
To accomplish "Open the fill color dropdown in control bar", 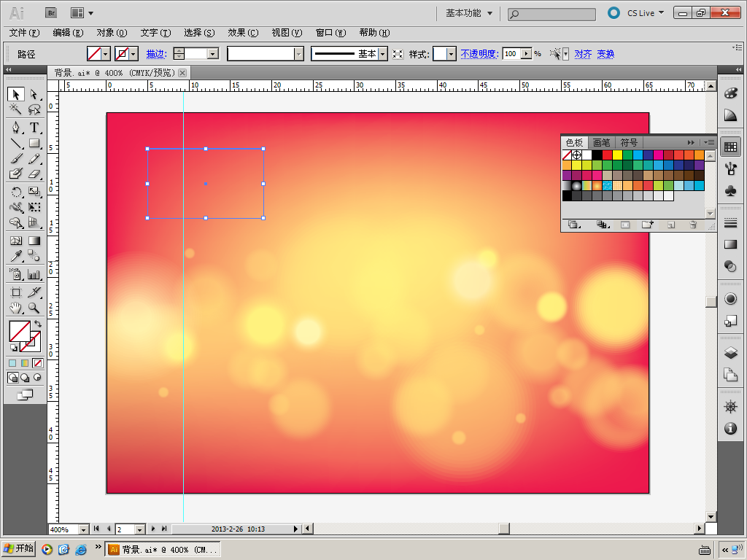I will (107, 54).
